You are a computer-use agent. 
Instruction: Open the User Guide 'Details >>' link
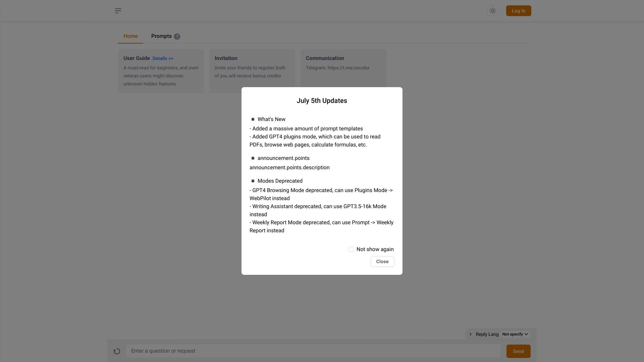pos(163,58)
